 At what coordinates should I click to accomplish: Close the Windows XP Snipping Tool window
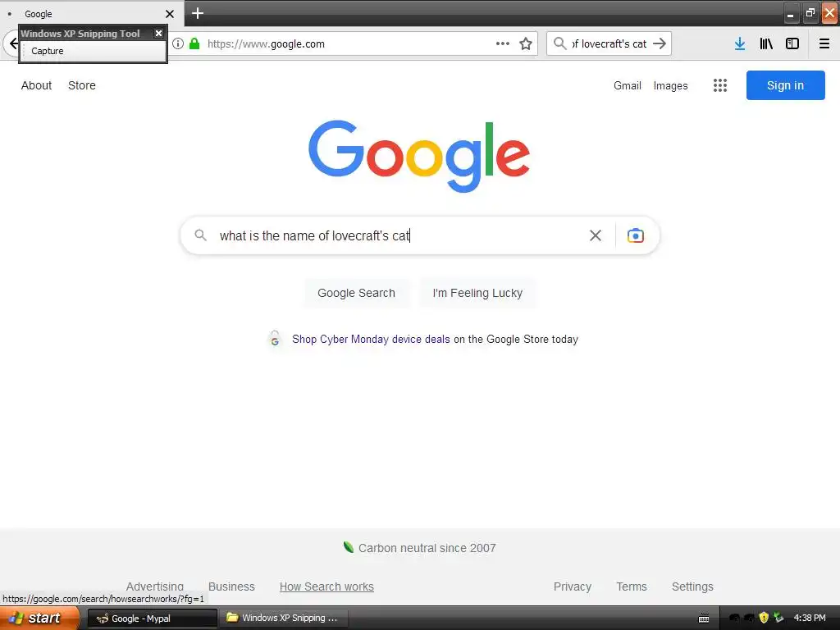[x=158, y=33]
